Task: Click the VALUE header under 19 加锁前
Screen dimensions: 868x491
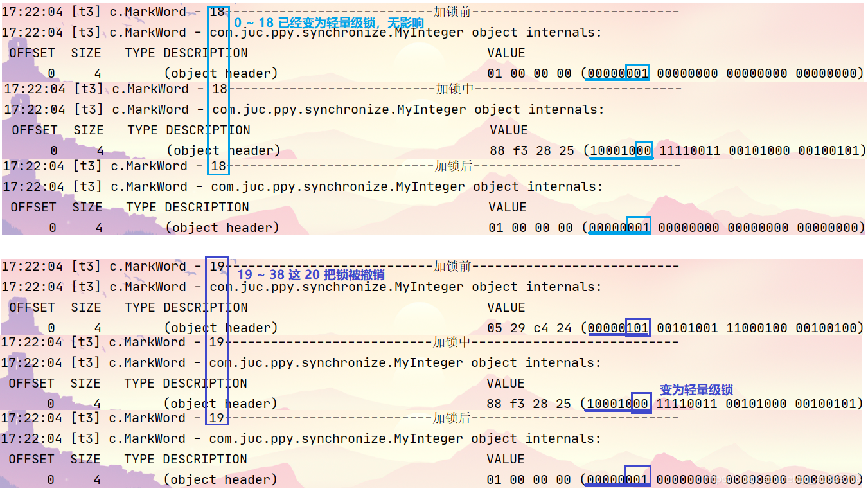Action: click(x=506, y=307)
